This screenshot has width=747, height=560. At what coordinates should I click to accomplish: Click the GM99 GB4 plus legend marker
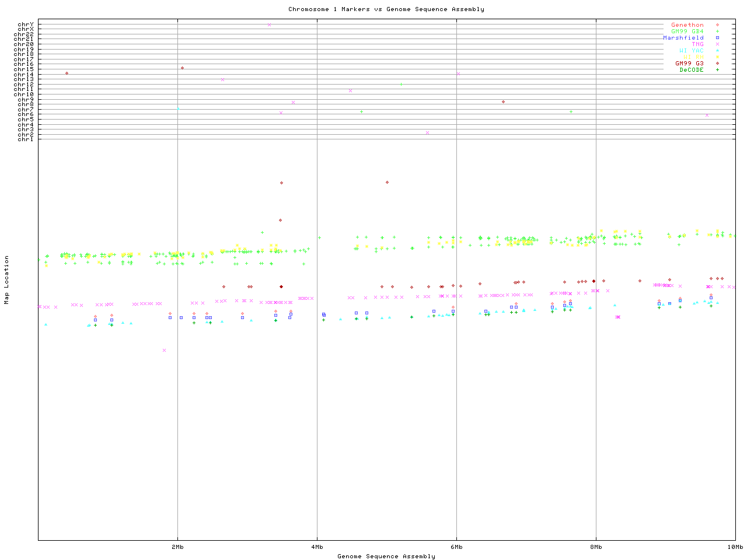click(x=717, y=32)
